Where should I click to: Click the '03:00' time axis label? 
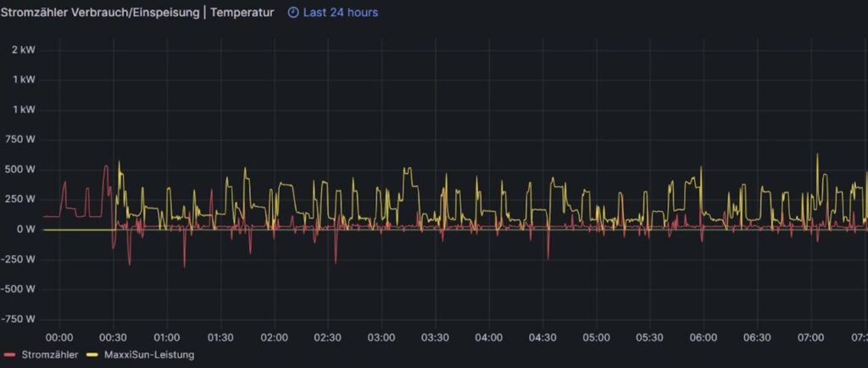pos(381,337)
